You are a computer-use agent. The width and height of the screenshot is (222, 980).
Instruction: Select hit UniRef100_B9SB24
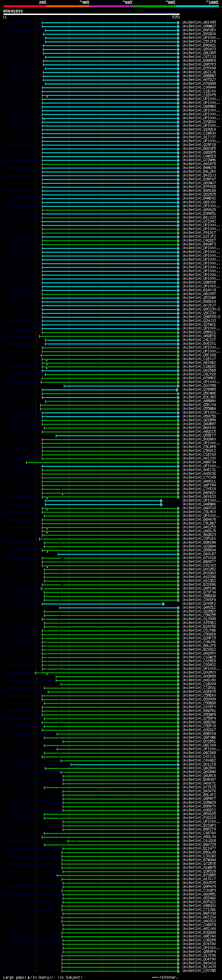pyautogui.click(x=199, y=34)
